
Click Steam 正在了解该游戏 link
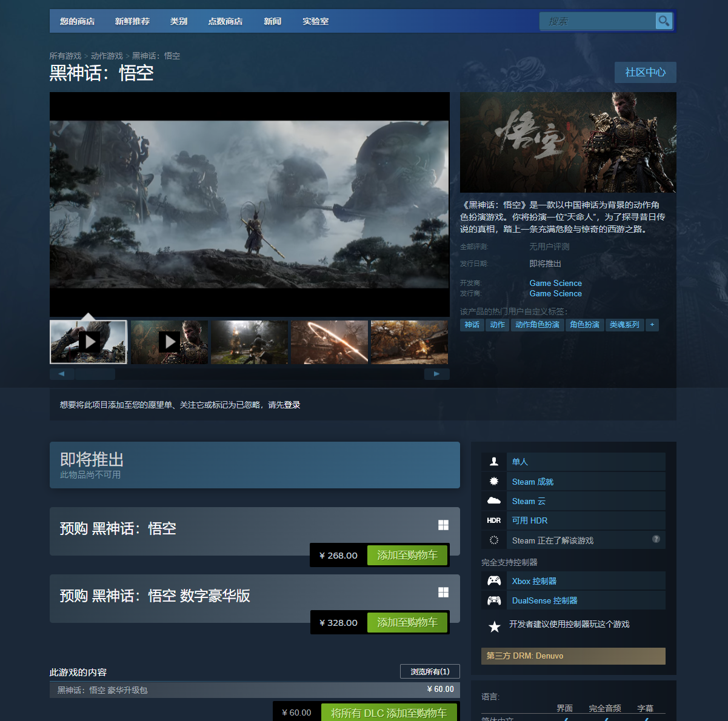(553, 540)
